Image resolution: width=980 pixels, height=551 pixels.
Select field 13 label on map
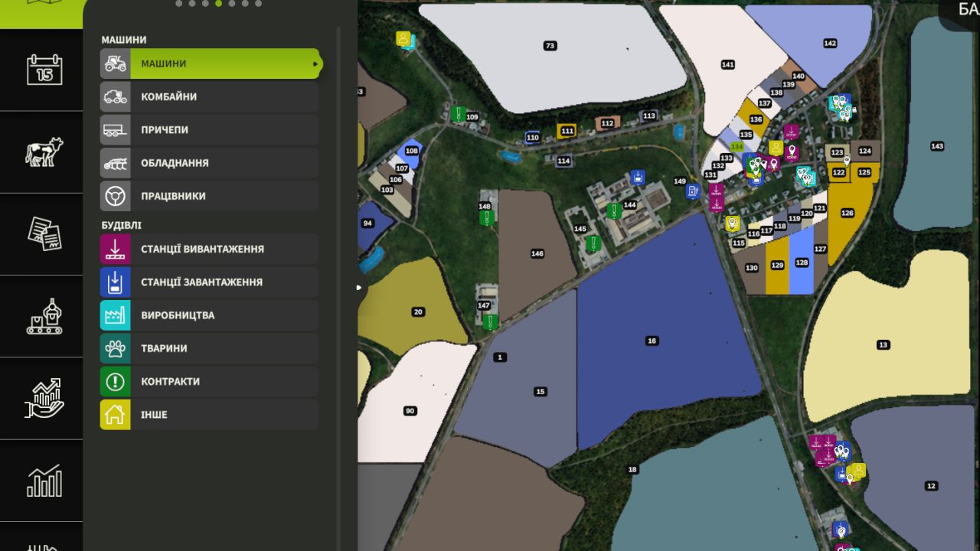(883, 345)
